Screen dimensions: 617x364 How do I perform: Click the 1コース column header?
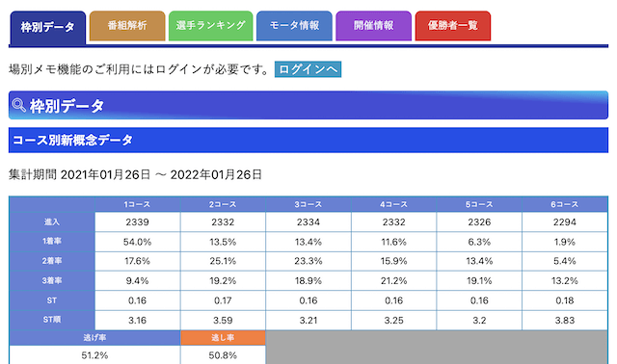point(137,204)
